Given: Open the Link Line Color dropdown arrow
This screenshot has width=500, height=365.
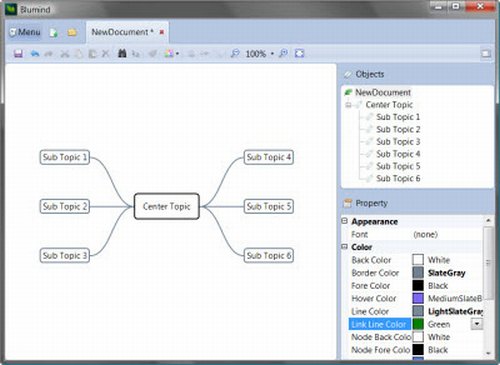Looking at the screenshot, I should [477, 324].
